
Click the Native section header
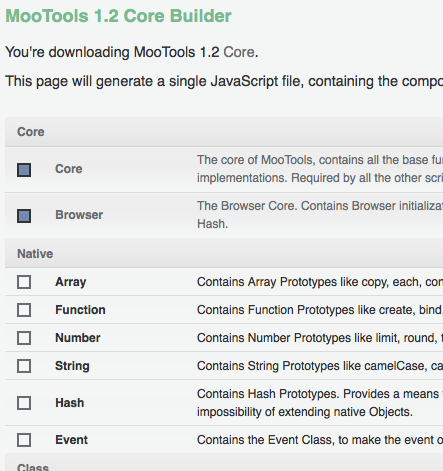click(x=224, y=253)
